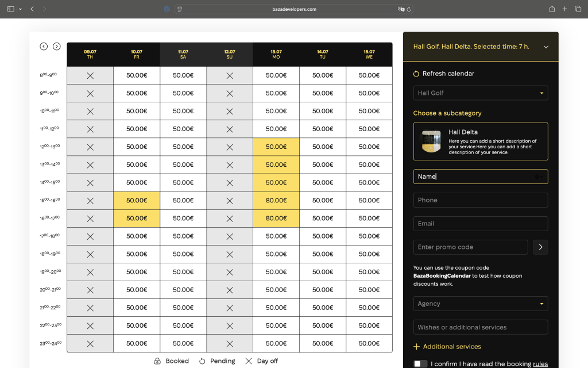This screenshot has width=588, height=368.
Task: Deselect Monday 16-17 slot priced 80.00€
Action: coord(276,218)
